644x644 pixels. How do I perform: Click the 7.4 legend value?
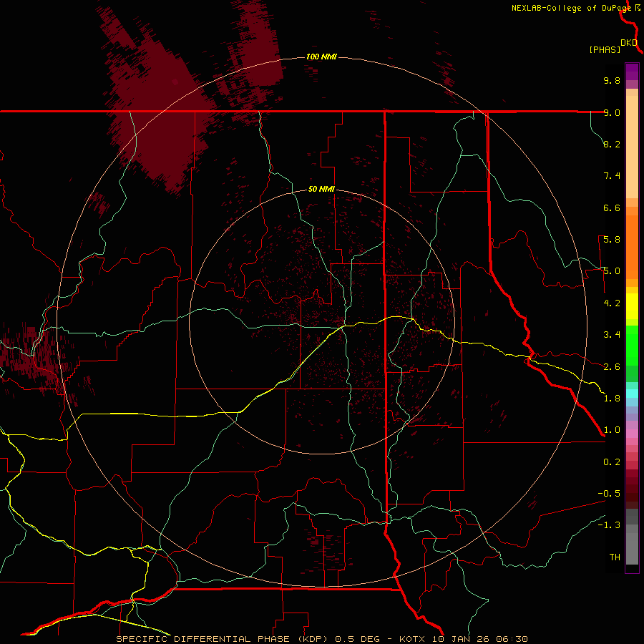612,176
